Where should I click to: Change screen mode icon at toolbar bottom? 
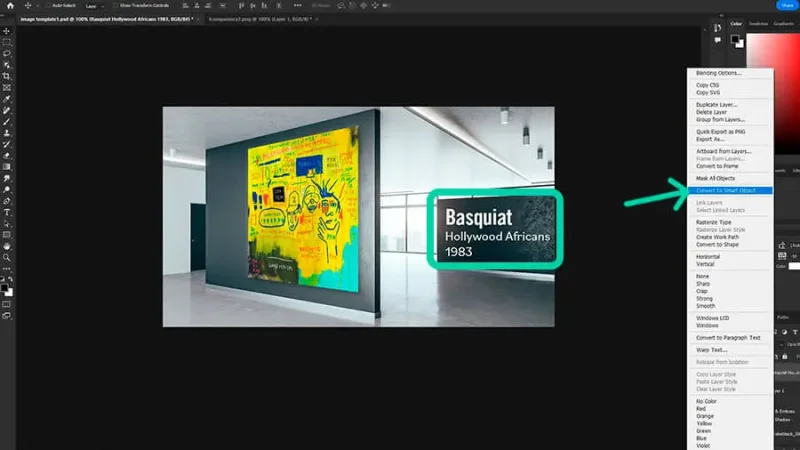(x=7, y=316)
